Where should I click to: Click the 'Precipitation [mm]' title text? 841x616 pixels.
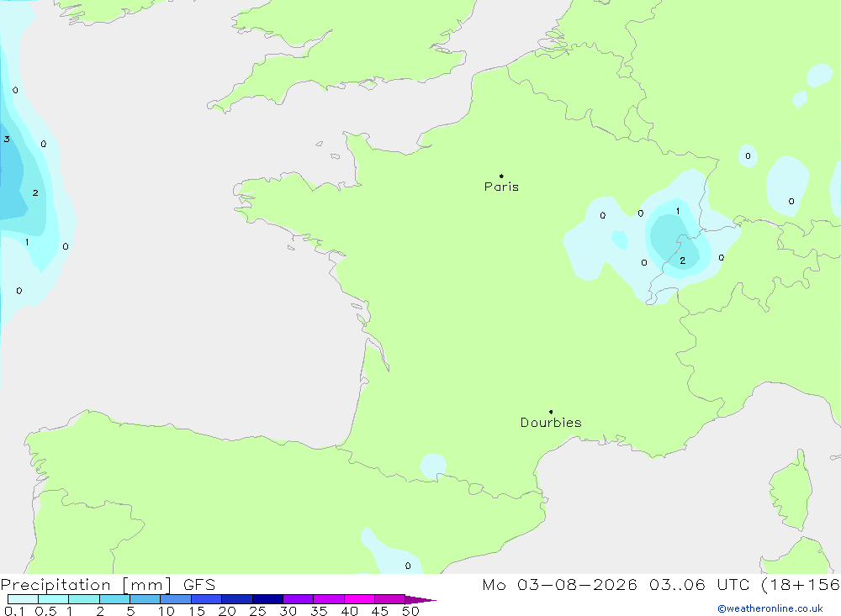[86, 585]
